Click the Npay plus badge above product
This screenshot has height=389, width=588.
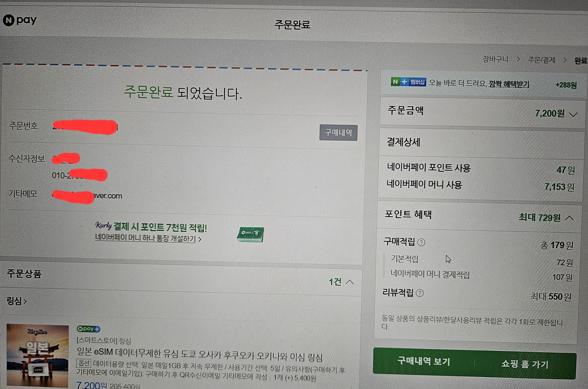[x=88, y=329]
